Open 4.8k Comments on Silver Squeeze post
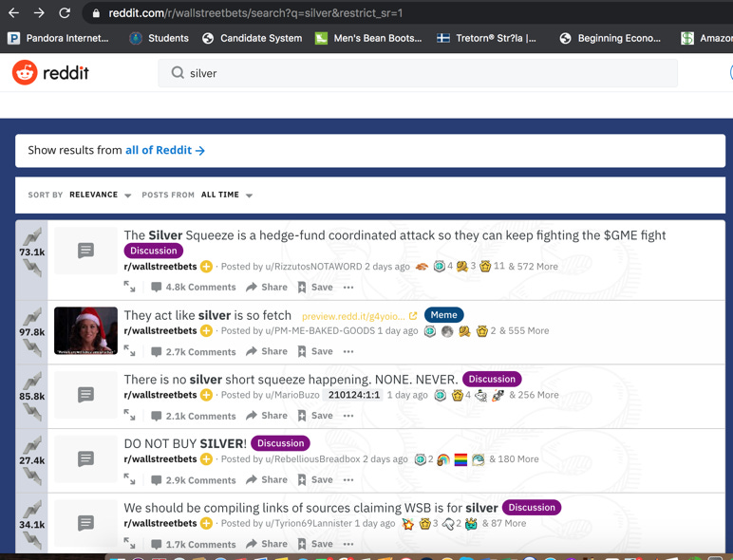733x560 pixels. point(194,287)
